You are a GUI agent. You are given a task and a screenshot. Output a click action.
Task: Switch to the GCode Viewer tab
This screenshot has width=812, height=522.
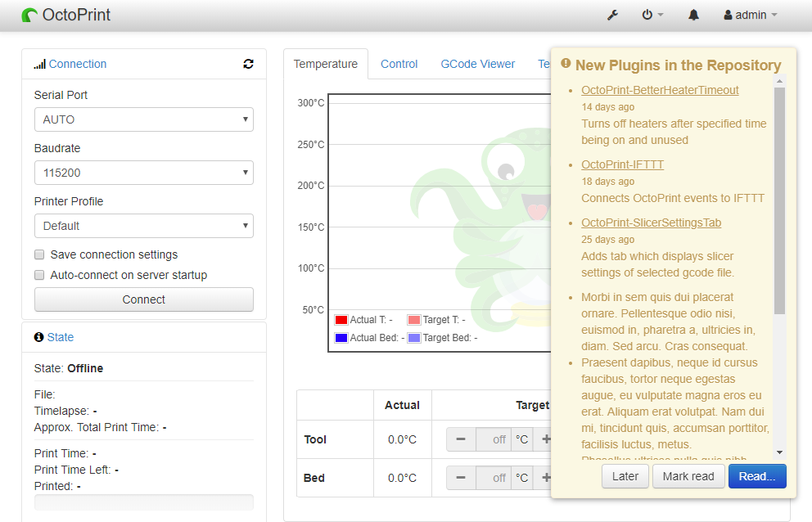(477, 64)
